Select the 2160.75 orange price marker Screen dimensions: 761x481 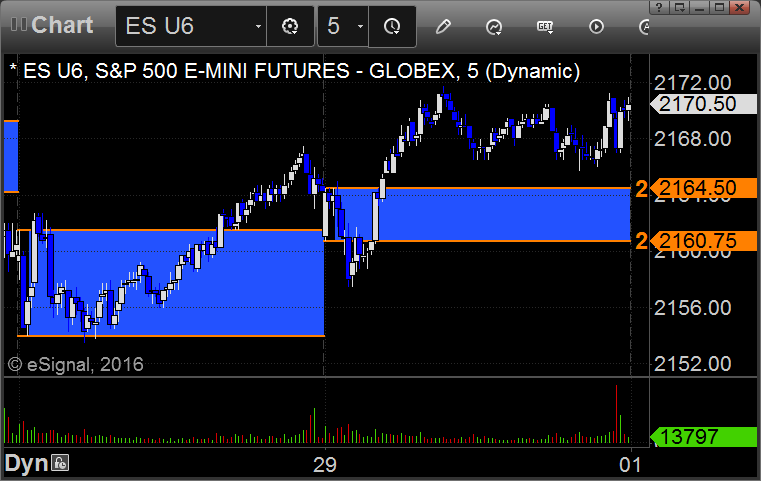tap(703, 241)
